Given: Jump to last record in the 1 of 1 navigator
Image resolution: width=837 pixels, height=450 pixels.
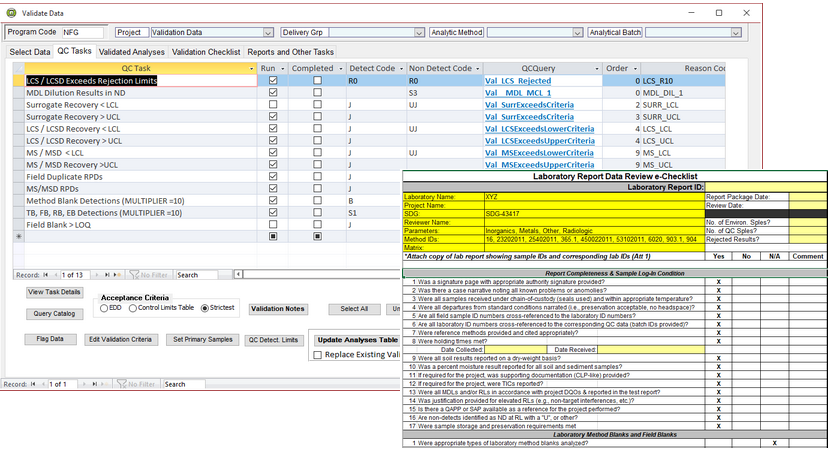Looking at the screenshot, I should (94, 384).
